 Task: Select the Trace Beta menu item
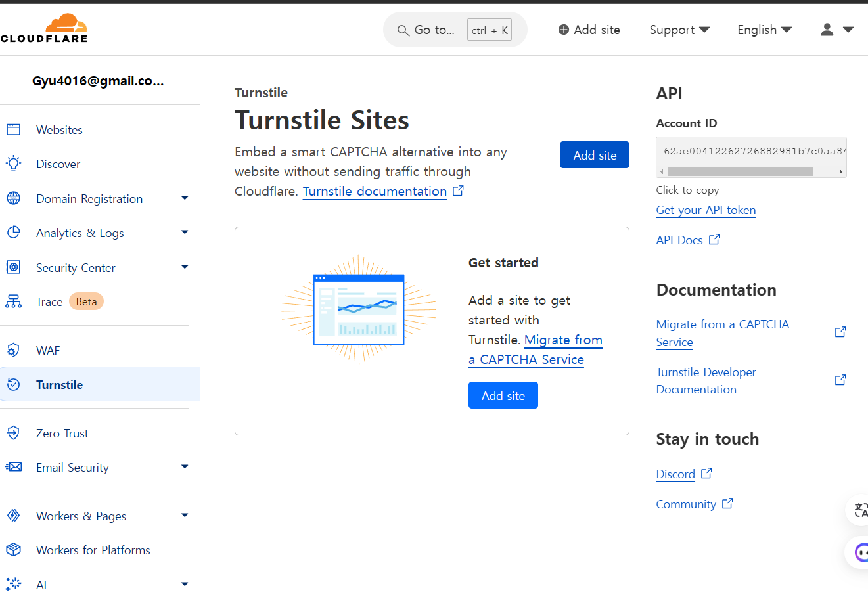[100, 301]
